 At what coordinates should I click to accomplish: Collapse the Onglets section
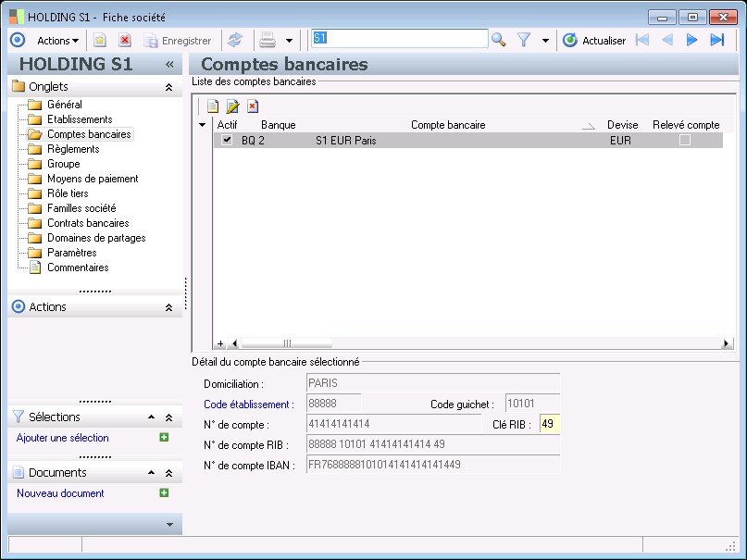coord(168,87)
